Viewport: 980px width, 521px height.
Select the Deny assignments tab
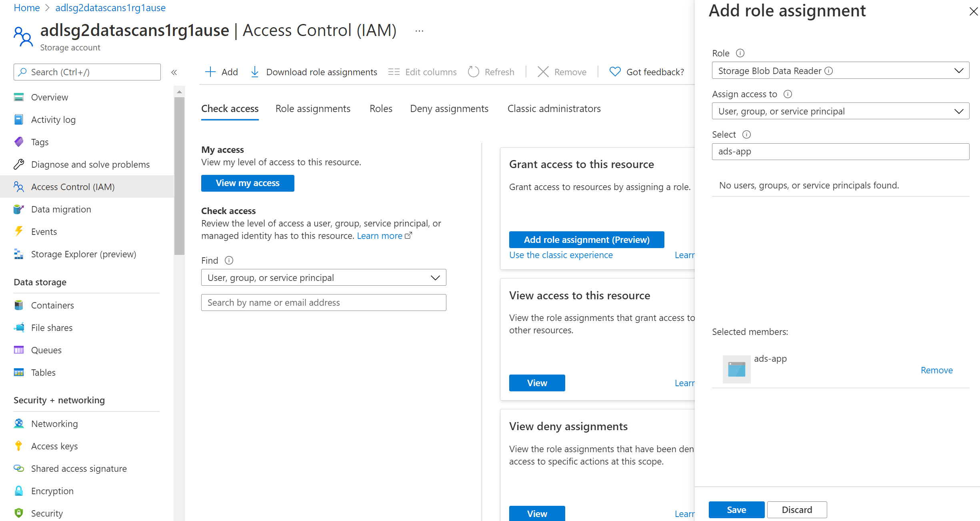click(x=450, y=108)
